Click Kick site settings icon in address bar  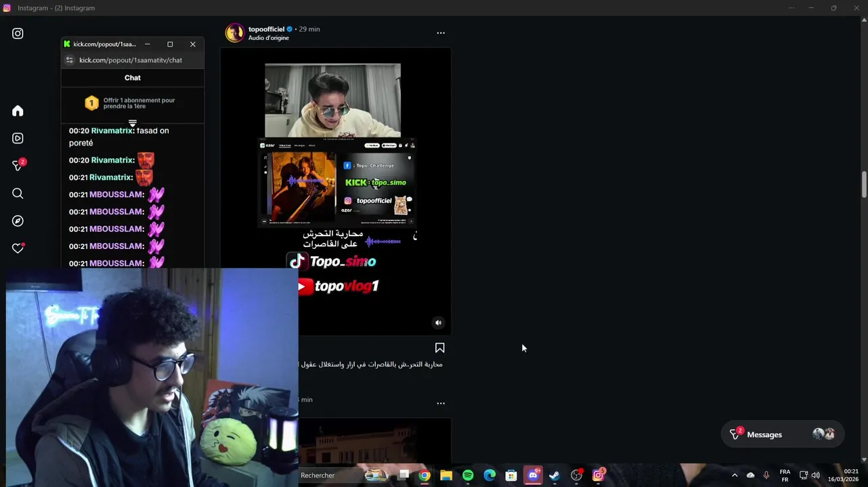(69, 60)
